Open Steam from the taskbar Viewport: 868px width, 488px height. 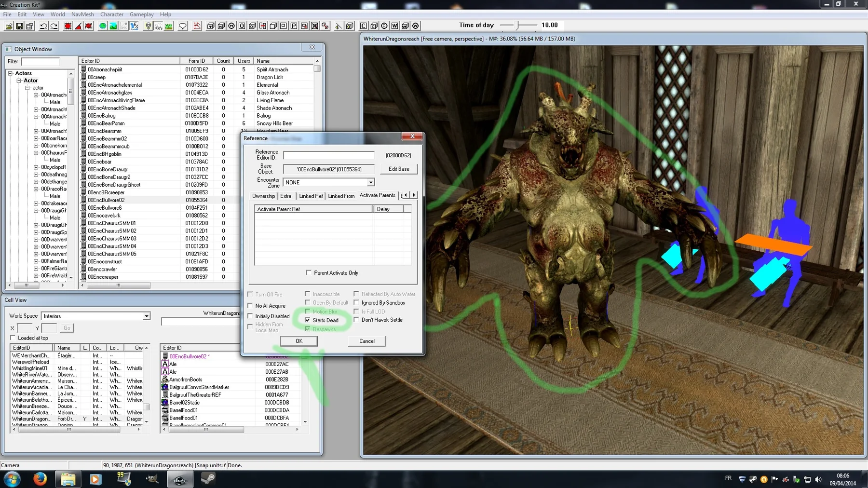tap(208, 479)
